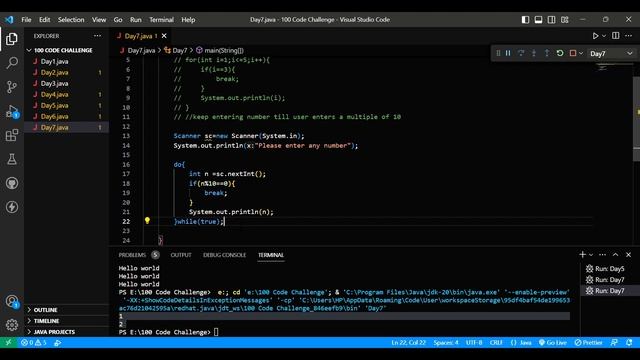
Task: Open the lightning bolt activity icon
Action: (12, 207)
